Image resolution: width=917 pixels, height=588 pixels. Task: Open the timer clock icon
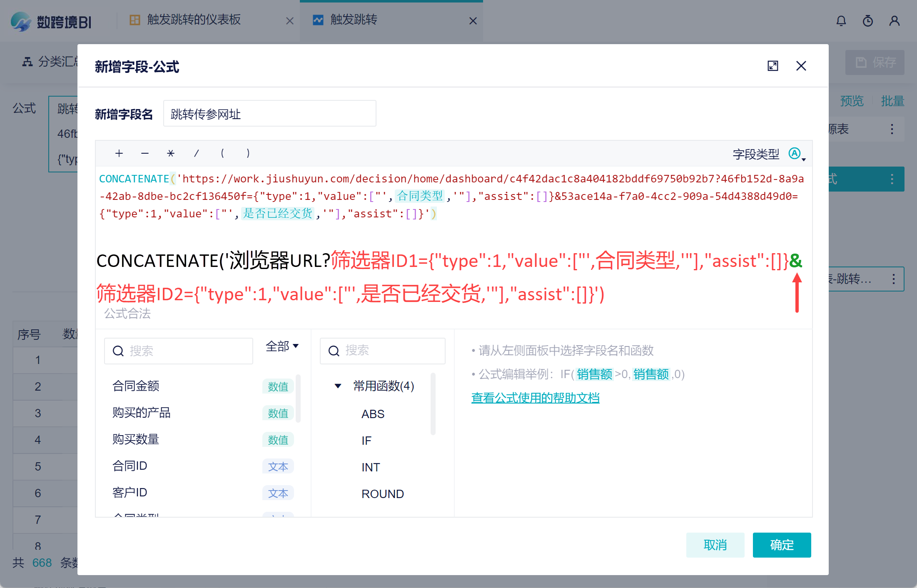pyautogui.click(x=867, y=21)
